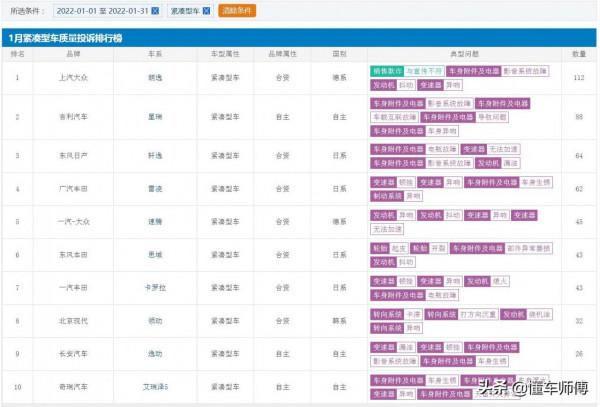
Task: Click the 熄火 tag in 卡罗拉 row
Action: click(x=500, y=282)
